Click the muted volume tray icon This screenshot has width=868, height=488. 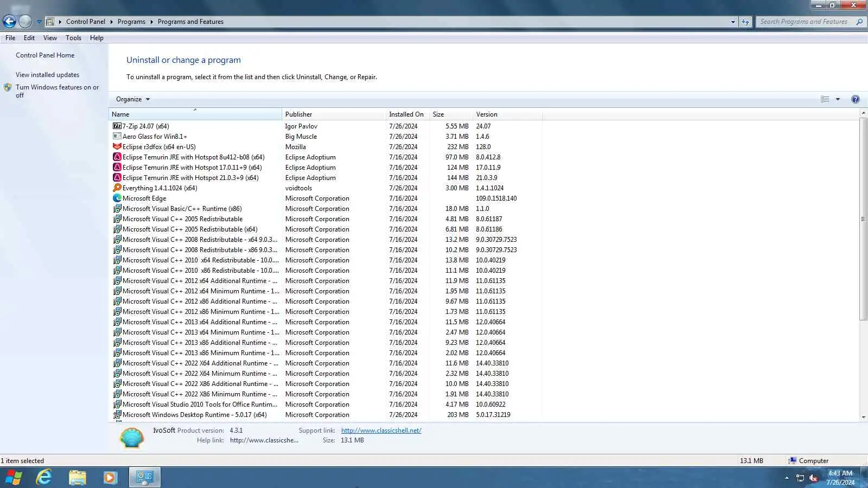click(x=813, y=478)
